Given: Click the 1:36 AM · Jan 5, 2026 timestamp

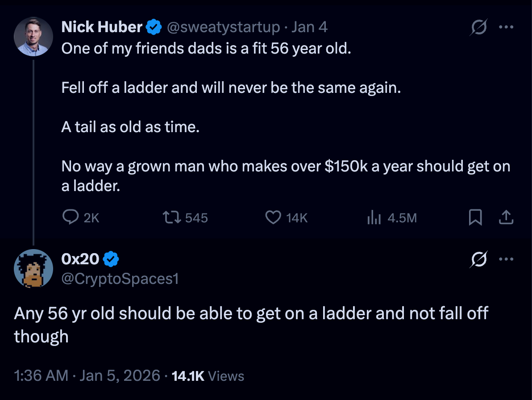Looking at the screenshot, I should [87, 375].
